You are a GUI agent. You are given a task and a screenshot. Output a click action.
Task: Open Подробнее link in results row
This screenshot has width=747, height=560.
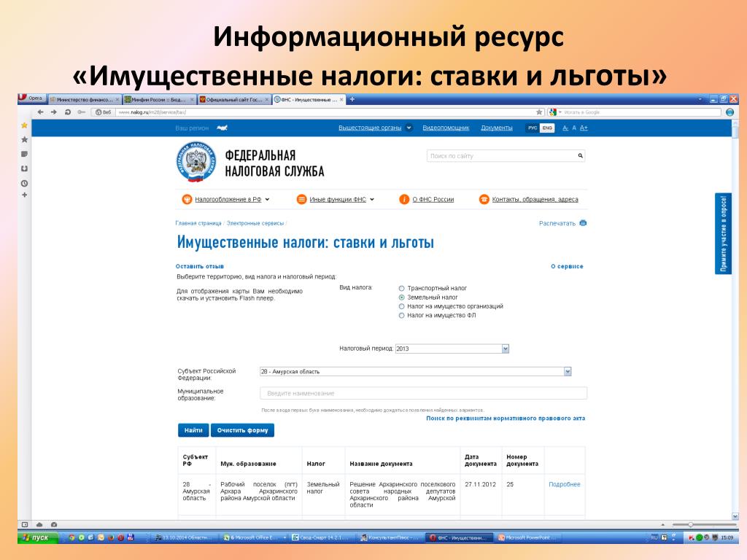(565, 484)
